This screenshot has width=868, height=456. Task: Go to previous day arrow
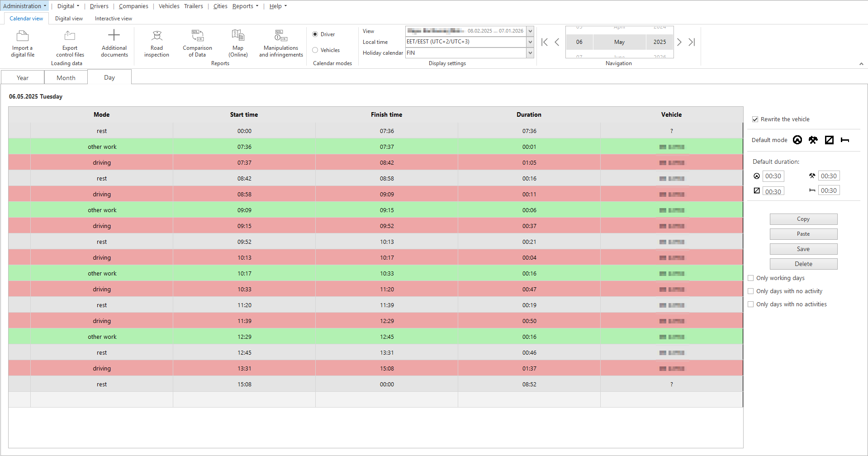(557, 42)
